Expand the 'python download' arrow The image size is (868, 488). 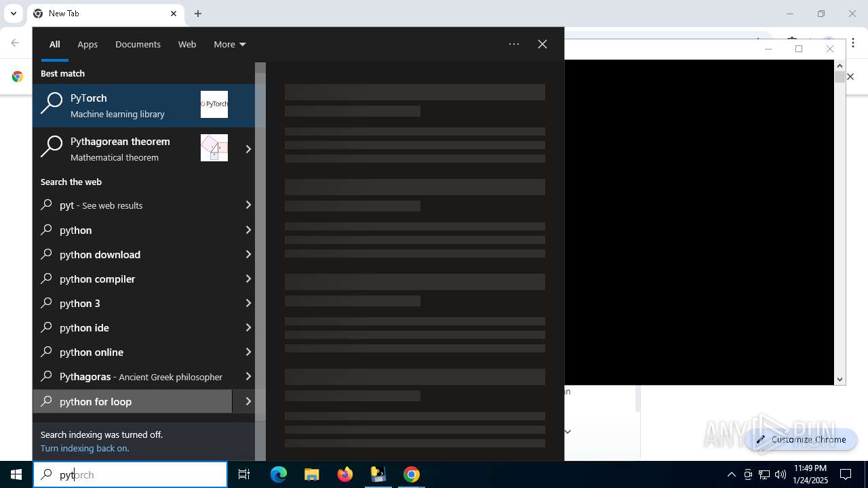(x=248, y=255)
